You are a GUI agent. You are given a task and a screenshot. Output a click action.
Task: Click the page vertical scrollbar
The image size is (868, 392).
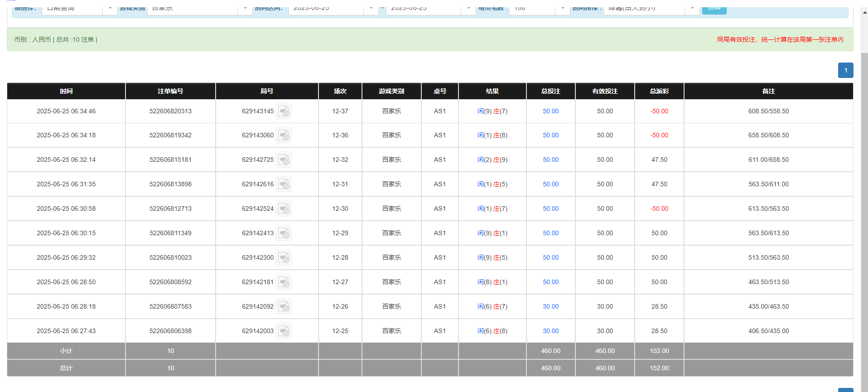pos(864,181)
